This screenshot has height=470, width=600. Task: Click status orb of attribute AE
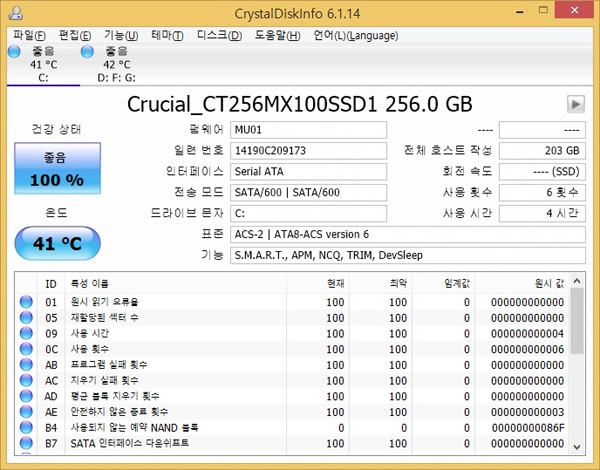26,411
